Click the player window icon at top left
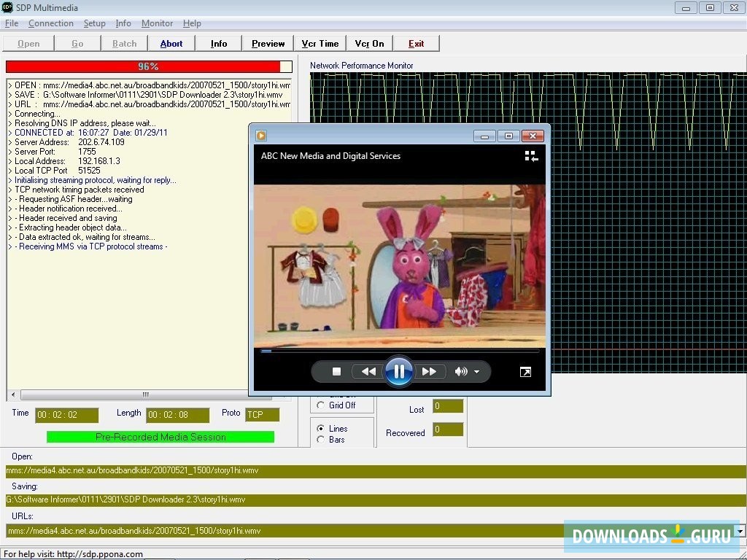The height and width of the screenshot is (560, 747). (260, 136)
